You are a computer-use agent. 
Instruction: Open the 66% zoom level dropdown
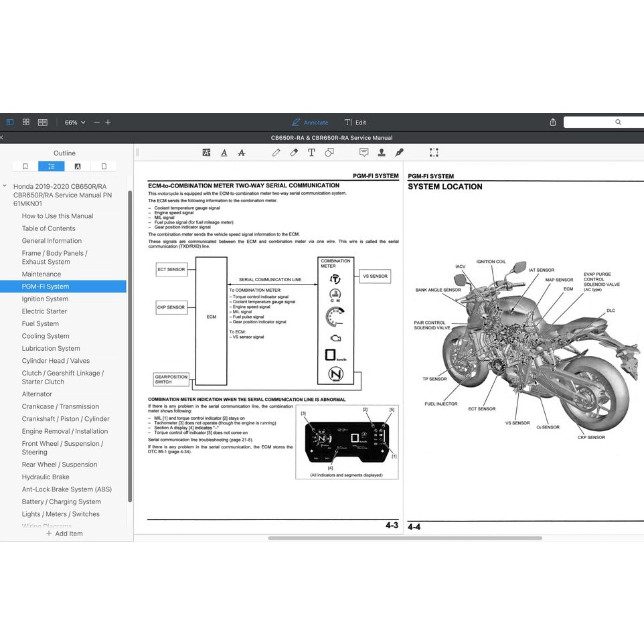tap(75, 123)
